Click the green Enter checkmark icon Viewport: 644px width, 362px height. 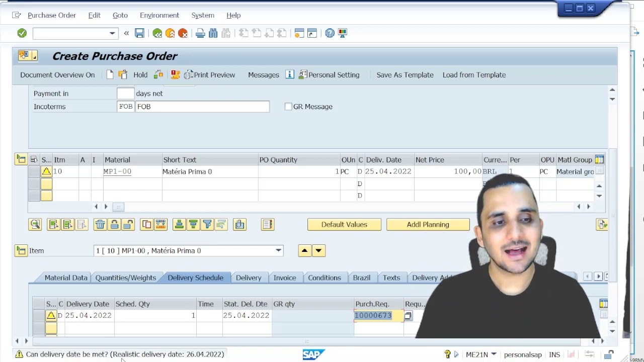[22, 33]
